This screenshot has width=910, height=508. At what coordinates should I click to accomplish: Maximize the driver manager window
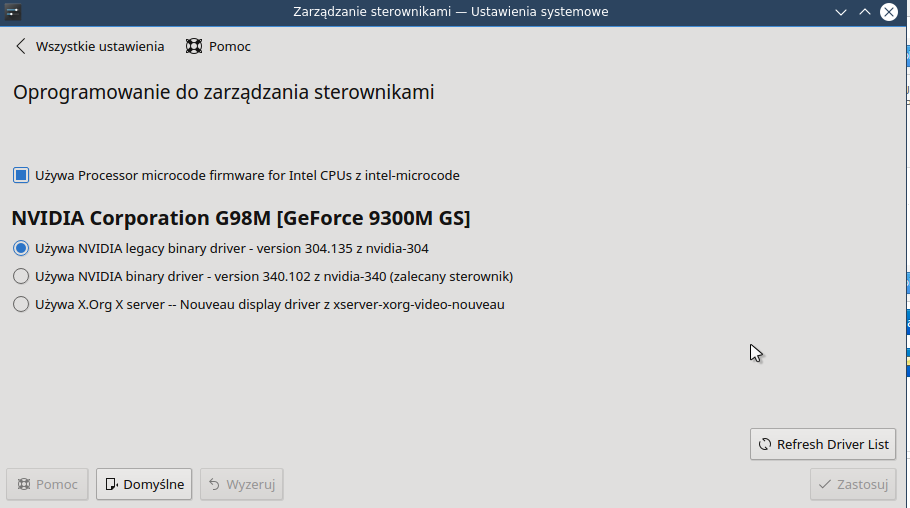[865, 12]
